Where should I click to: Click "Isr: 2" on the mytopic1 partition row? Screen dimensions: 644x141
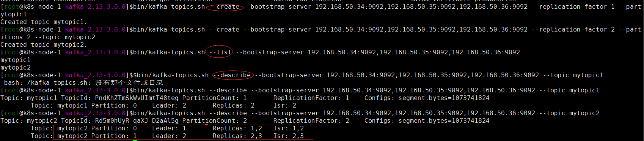(285, 106)
